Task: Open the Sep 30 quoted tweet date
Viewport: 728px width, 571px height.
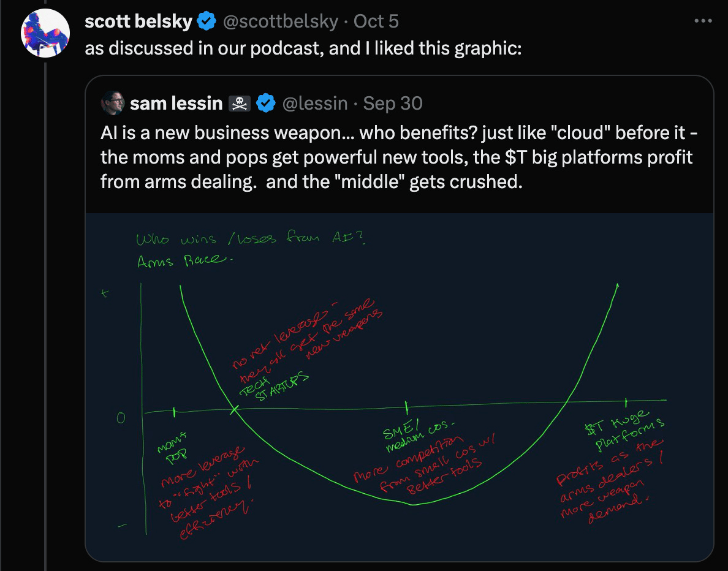Action: [x=393, y=104]
